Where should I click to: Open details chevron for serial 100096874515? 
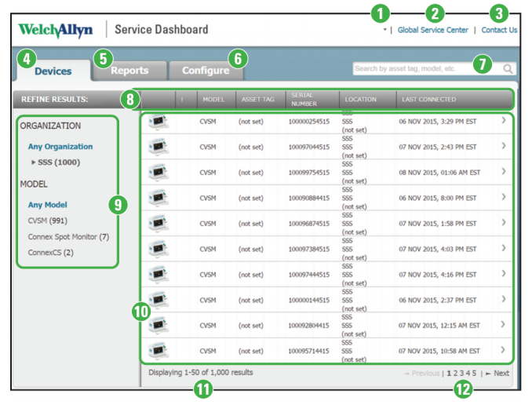[x=504, y=222]
